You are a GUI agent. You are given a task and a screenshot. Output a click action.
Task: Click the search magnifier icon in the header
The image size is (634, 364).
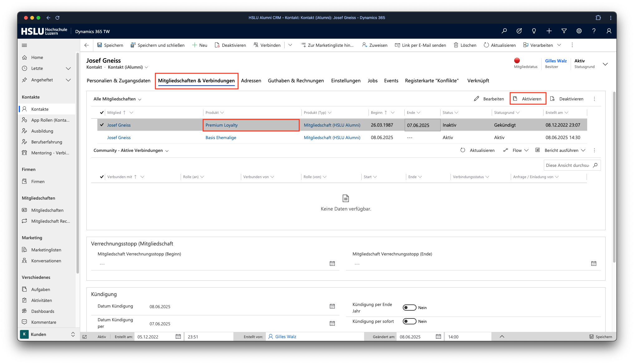pyautogui.click(x=504, y=31)
